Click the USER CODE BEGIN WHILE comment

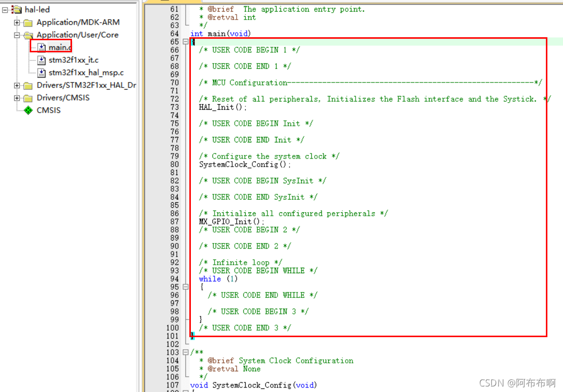258,271
